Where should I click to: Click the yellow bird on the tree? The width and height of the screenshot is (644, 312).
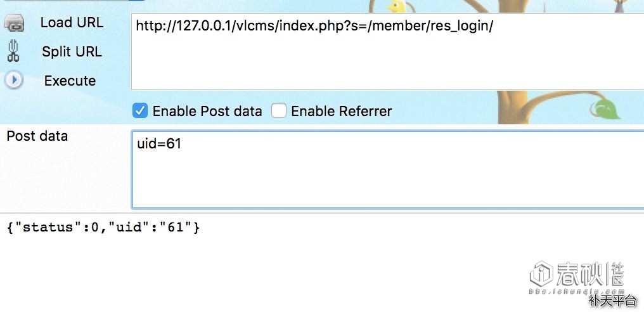click(397, 7)
